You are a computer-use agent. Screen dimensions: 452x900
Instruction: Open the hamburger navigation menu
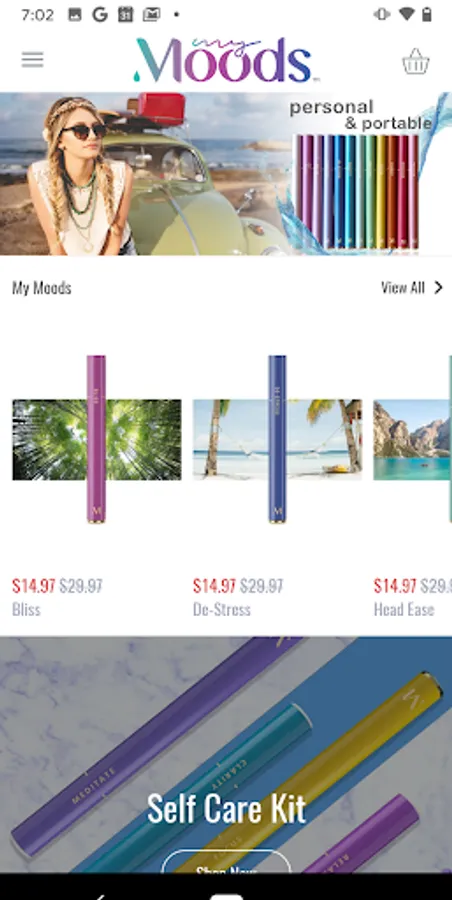pos(32,60)
